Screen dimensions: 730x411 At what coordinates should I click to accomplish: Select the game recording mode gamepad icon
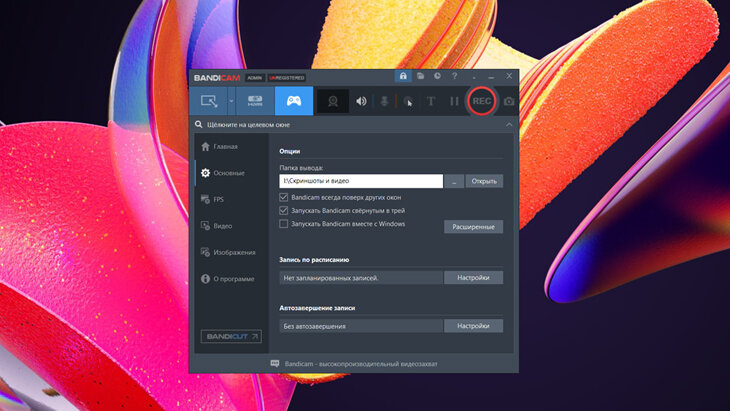click(294, 101)
